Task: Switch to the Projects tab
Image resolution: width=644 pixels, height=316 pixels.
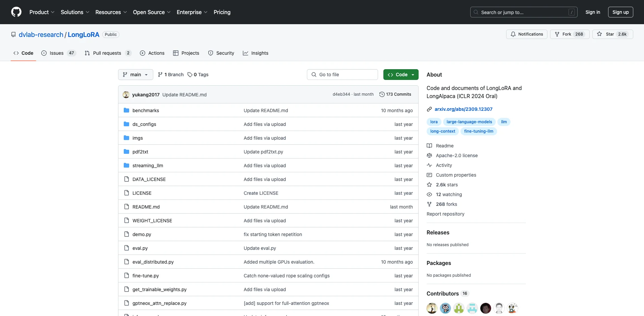Action: pos(186,53)
